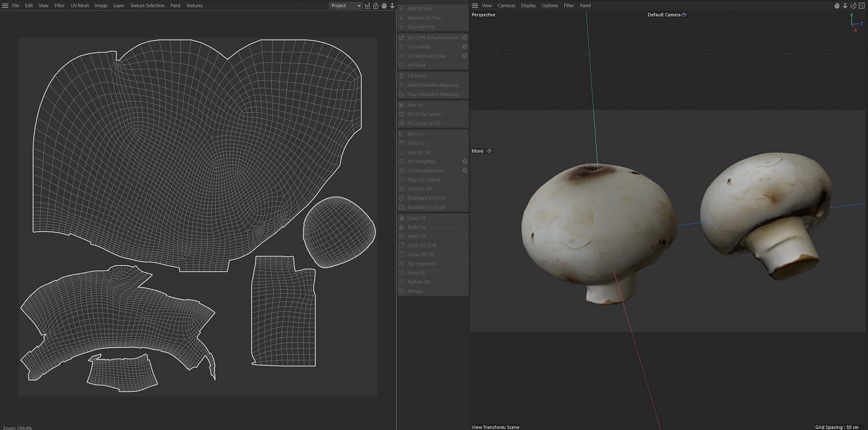Screen dimensions: 868x430
Task: Run the UV Unwrap command
Action: point(429,47)
